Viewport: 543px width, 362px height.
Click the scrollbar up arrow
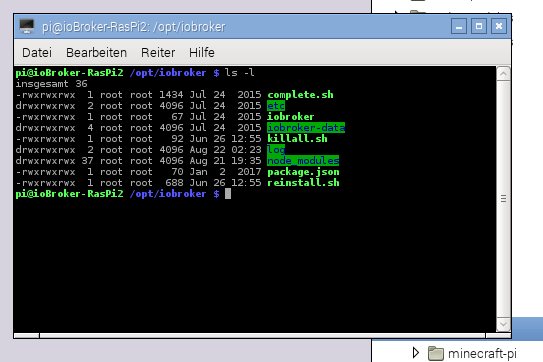point(503,73)
